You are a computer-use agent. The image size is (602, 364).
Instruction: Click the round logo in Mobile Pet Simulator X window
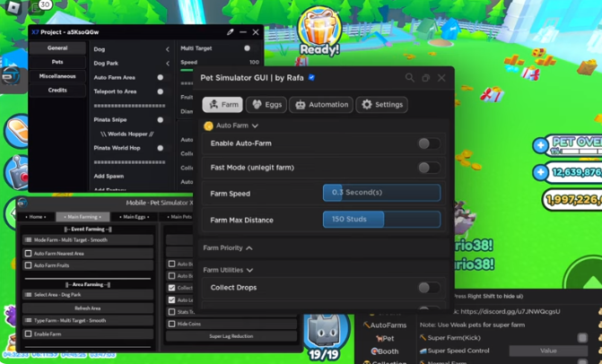click(x=22, y=203)
